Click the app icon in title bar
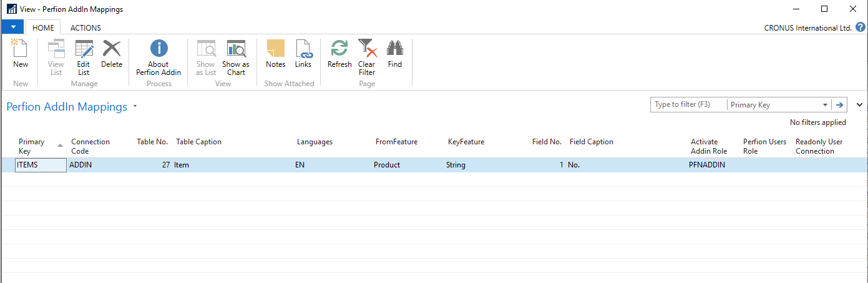868x283 pixels. 12,9
